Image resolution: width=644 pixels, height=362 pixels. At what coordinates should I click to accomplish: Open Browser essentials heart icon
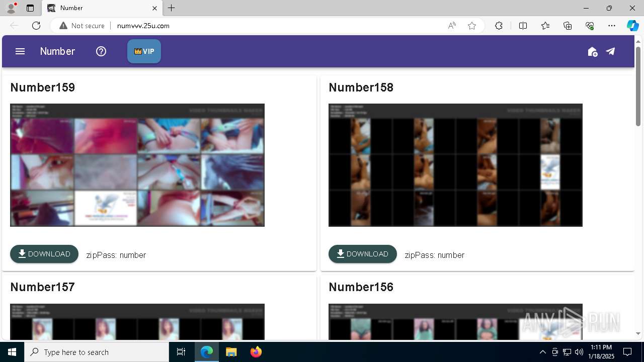coord(590,26)
